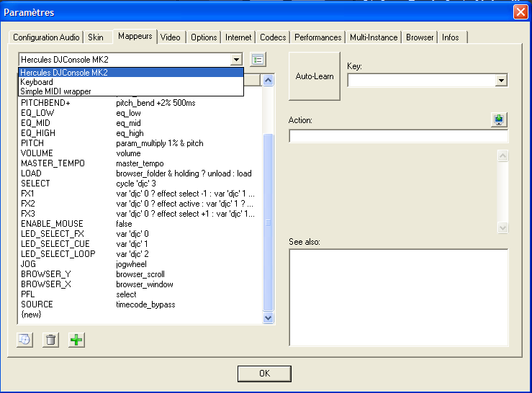
Task: Select the {new} mapping entry
Action: pyautogui.click(x=32, y=315)
